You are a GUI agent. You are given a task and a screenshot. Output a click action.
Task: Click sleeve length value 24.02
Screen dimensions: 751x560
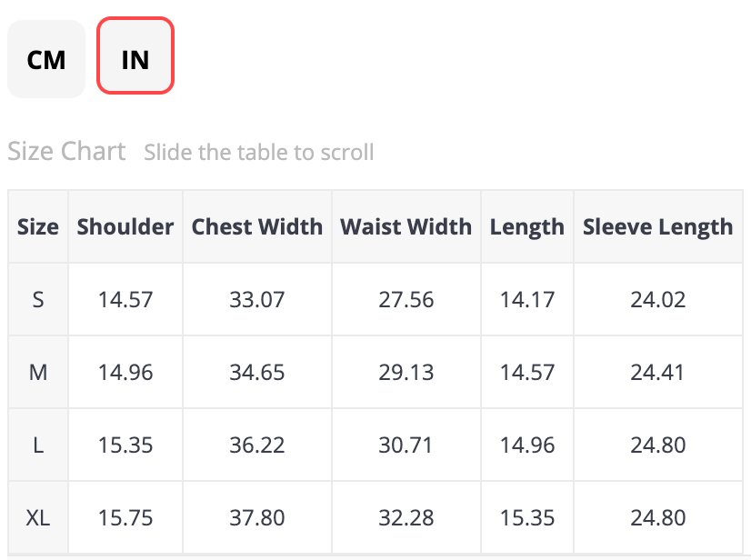pyautogui.click(x=658, y=300)
